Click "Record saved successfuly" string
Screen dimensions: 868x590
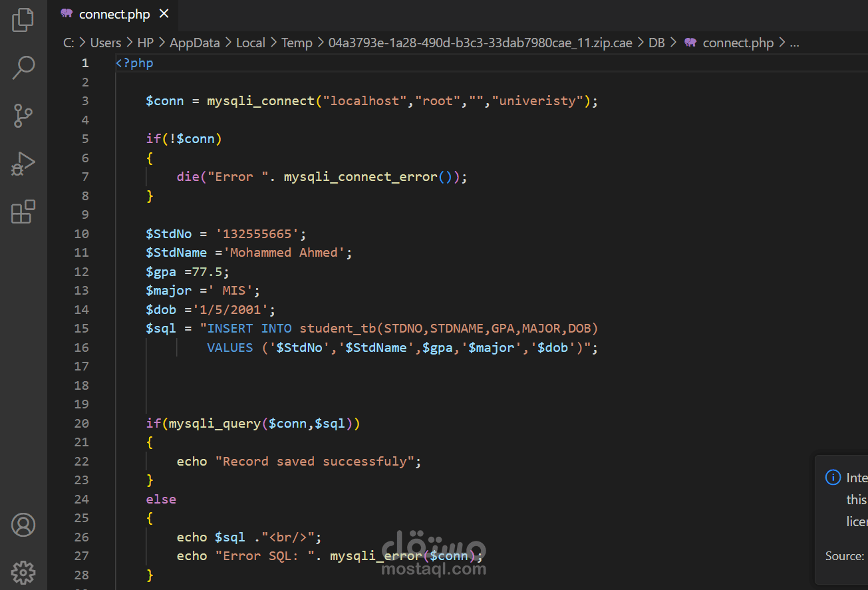coord(315,461)
